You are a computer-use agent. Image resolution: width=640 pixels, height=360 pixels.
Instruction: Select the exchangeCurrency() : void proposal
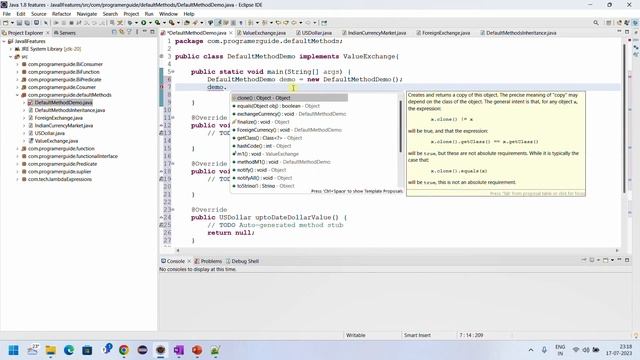tap(289, 114)
